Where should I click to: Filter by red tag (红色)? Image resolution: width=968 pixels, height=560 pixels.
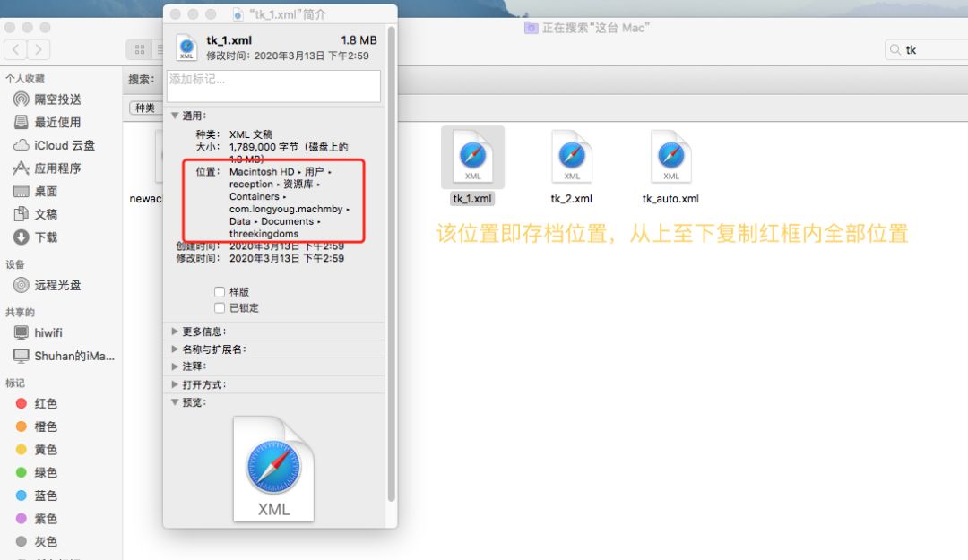36,403
